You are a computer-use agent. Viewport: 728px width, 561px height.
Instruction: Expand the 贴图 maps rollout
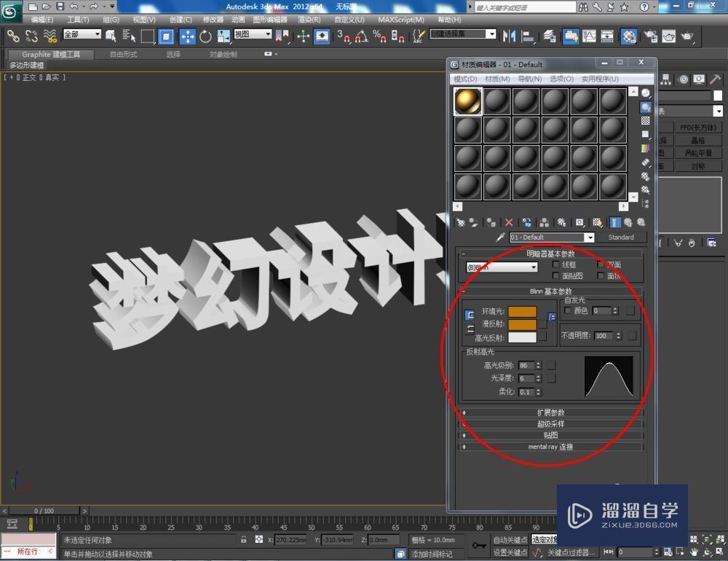(550, 435)
